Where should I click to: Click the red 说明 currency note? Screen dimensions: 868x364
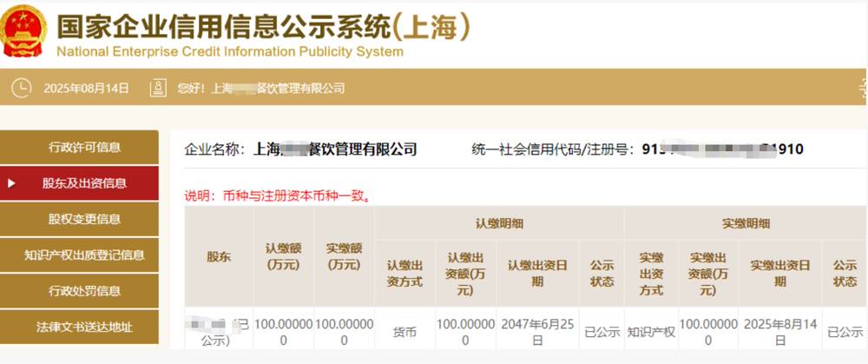click(x=278, y=195)
